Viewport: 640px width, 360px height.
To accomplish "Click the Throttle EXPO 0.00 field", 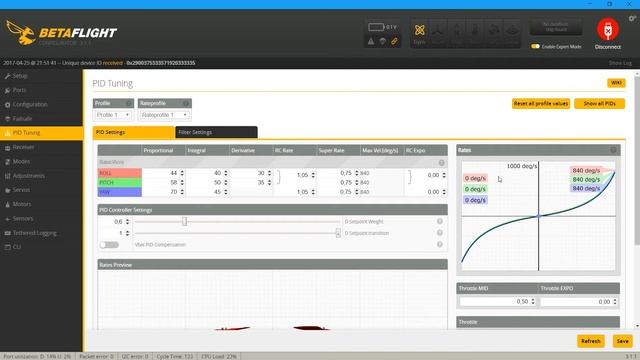I will pos(579,302).
